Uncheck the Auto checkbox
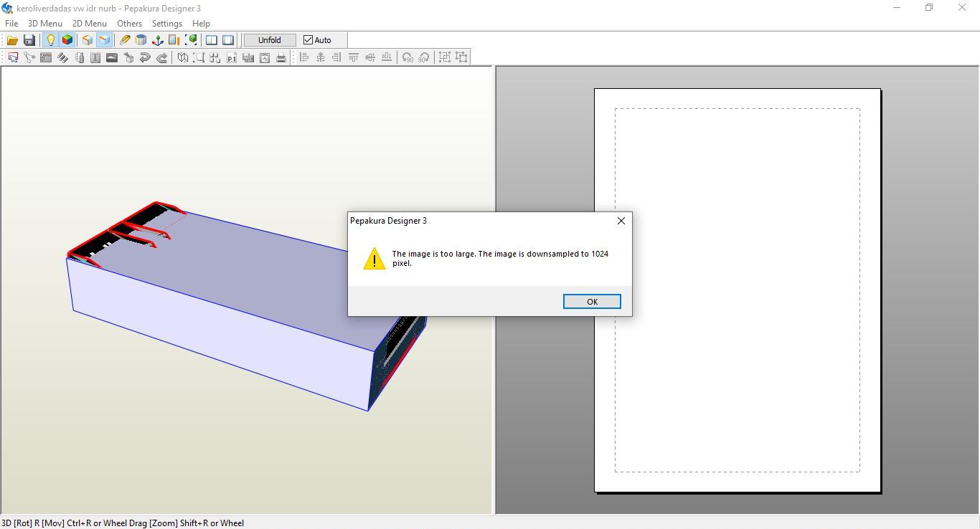This screenshot has width=980, height=529. [308, 40]
